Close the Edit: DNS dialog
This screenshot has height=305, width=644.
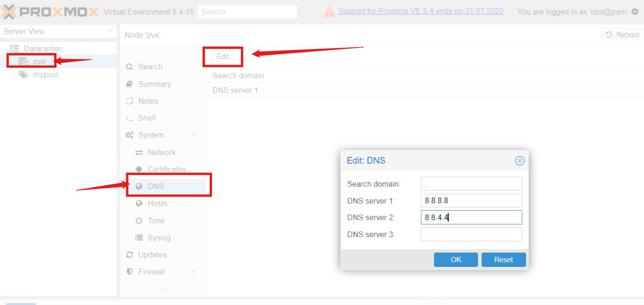(x=519, y=161)
